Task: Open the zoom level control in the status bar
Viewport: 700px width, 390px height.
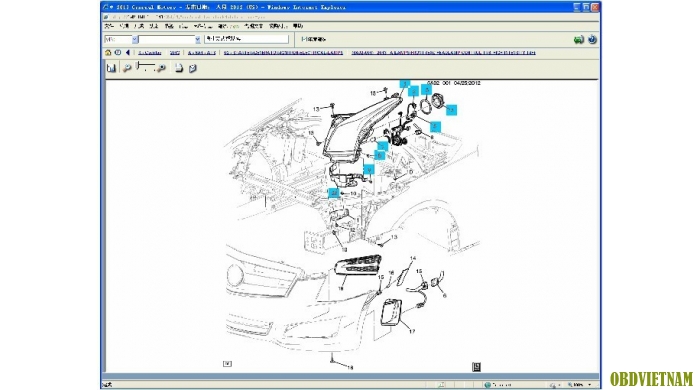Action: click(580, 385)
